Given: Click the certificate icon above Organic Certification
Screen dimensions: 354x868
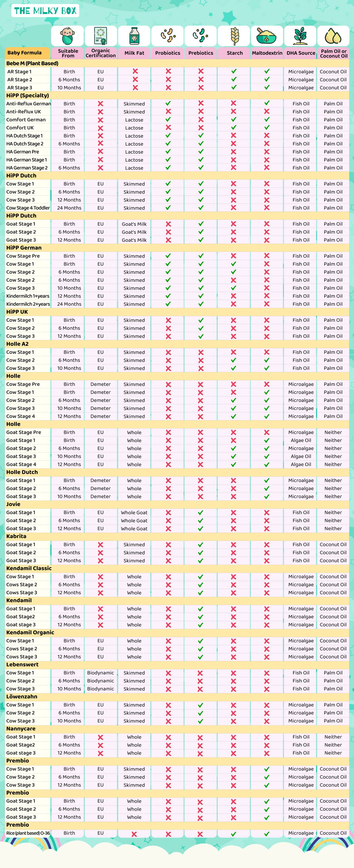Looking at the screenshot, I should click(100, 36).
